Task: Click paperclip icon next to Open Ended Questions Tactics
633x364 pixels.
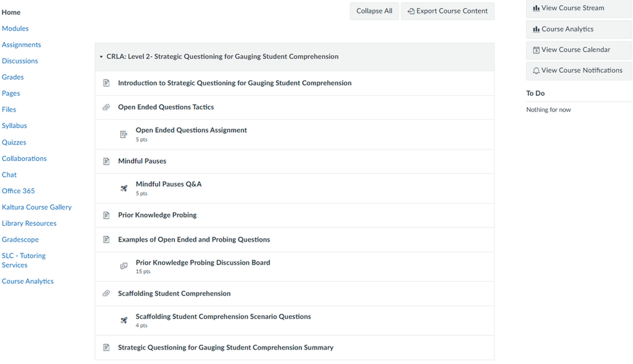Action: click(x=106, y=107)
